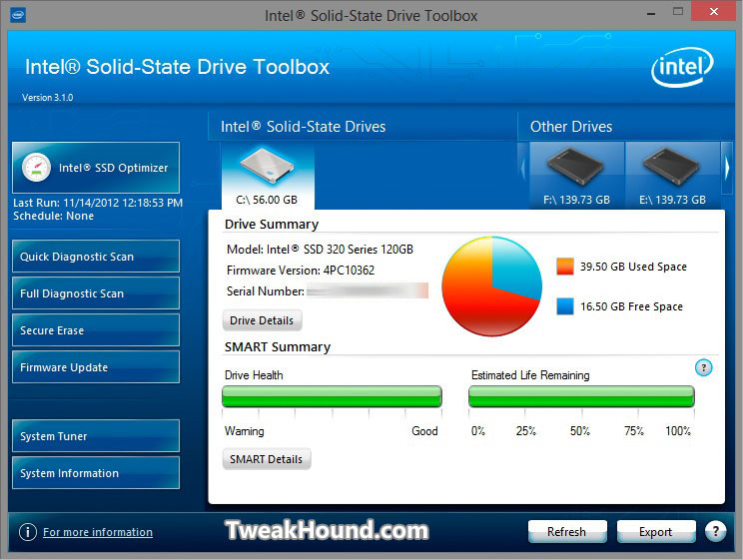
Task: Open Firmware Update
Action: pyautogui.click(x=96, y=367)
